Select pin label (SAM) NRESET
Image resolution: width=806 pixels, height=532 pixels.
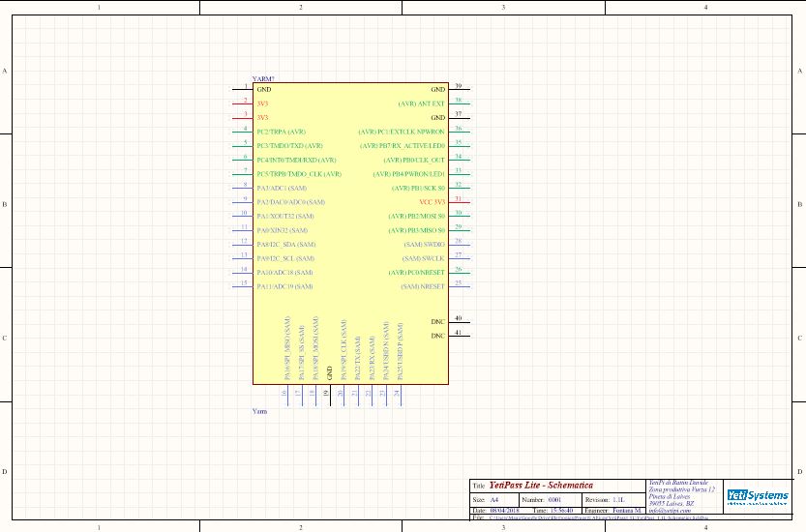(x=423, y=287)
